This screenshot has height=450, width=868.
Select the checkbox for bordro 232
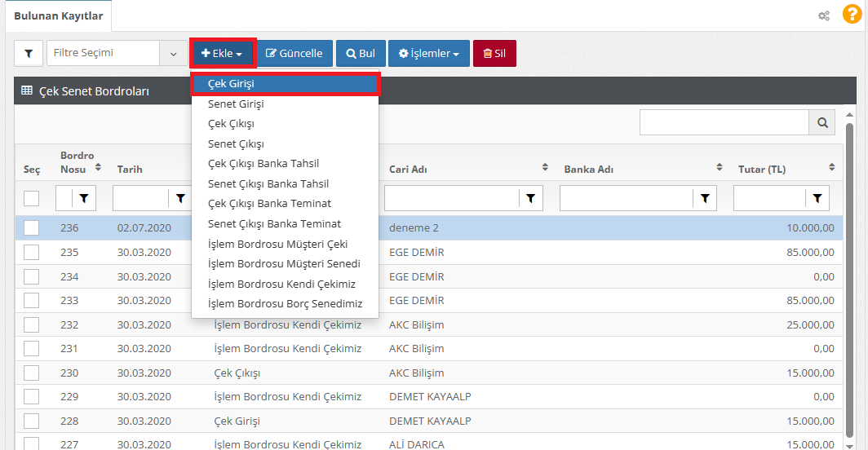(x=31, y=325)
